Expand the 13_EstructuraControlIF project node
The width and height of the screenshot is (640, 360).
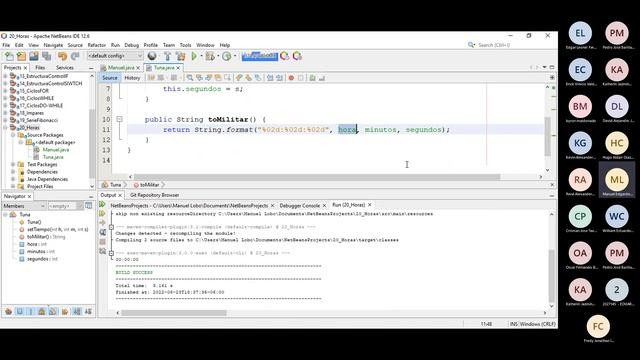pos(5,76)
